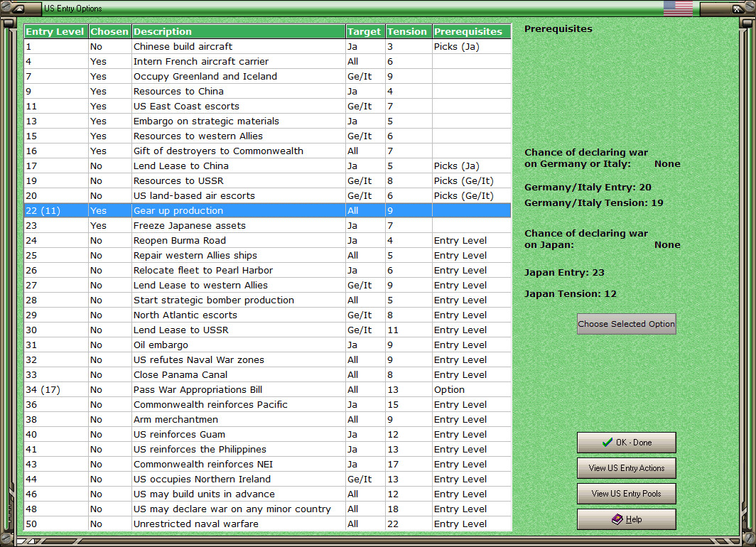Open the Help button with book icon
The image size is (756, 547).
pos(626,519)
